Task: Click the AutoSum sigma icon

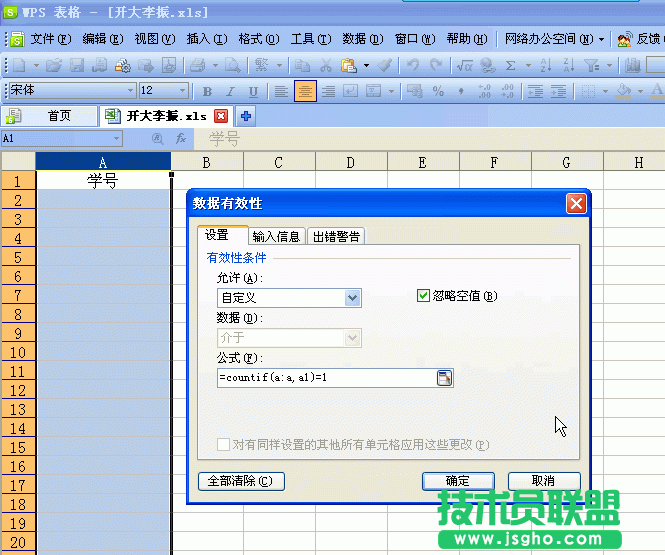Action: 511,65
